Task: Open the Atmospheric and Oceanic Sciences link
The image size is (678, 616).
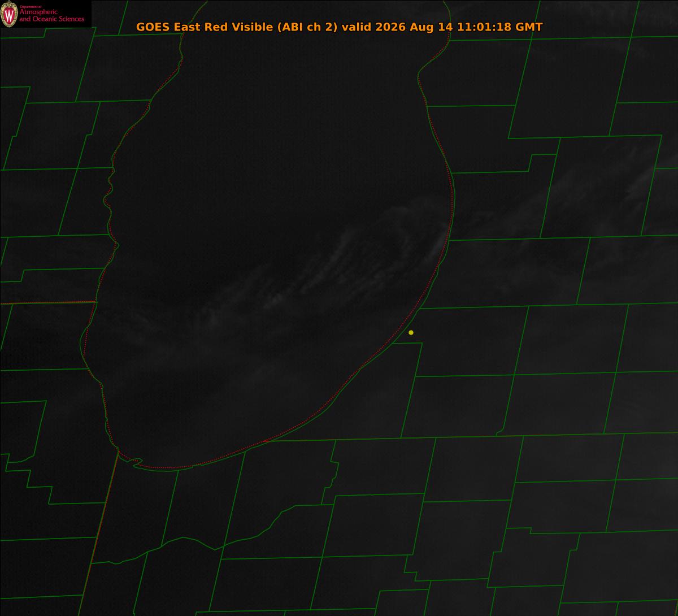Action: click(51, 16)
